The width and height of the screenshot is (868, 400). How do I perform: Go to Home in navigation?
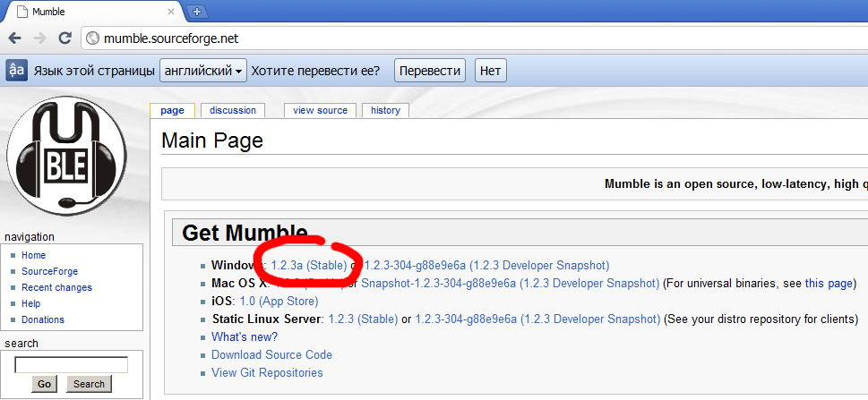pyautogui.click(x=33, y=255)
